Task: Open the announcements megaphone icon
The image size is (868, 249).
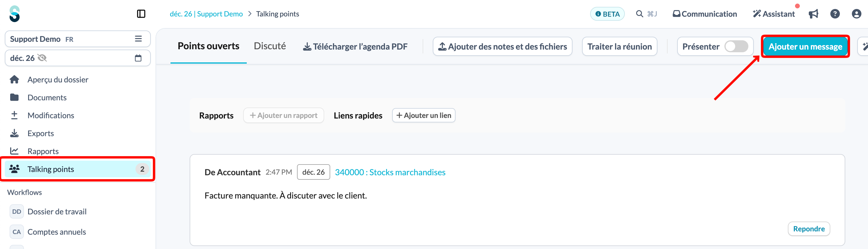Action: tap(813, 14)
